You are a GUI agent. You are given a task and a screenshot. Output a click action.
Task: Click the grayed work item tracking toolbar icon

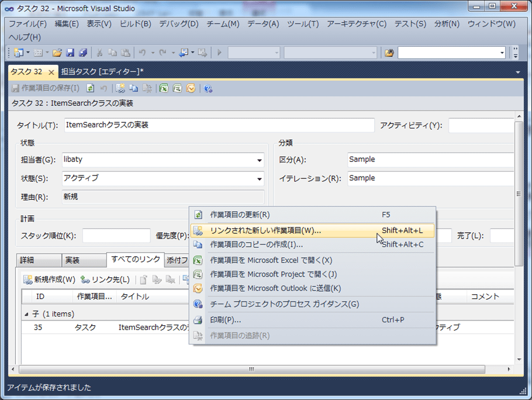[147, 88]
